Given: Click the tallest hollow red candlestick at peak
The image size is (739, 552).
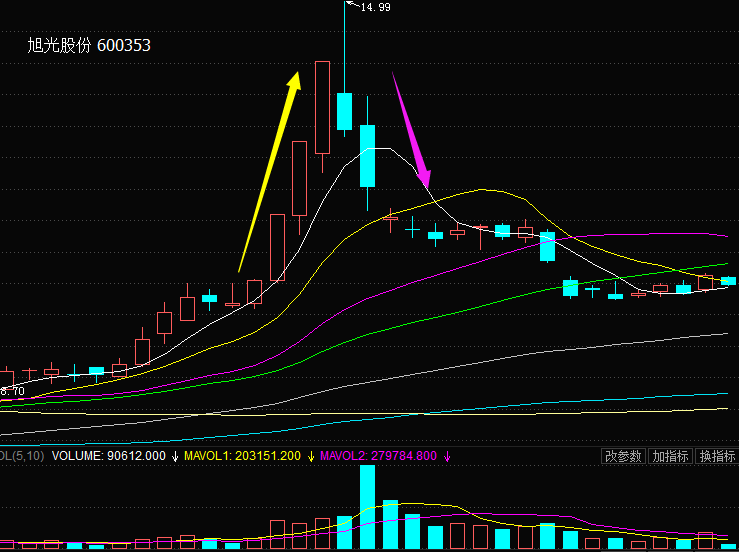Looking at the screenshot, I should (x=322, y=107).
